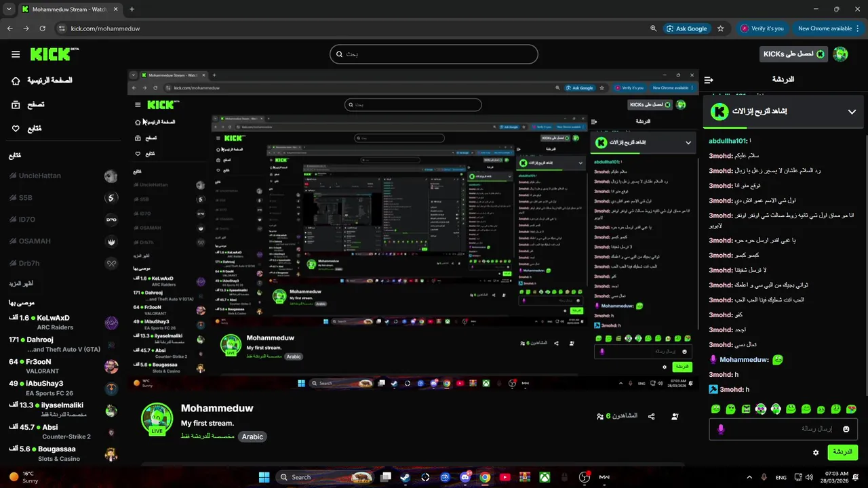This screenshot has width=868, height=488.
Task: Click the green الدردشة send button
Action: tap(842, 451)
